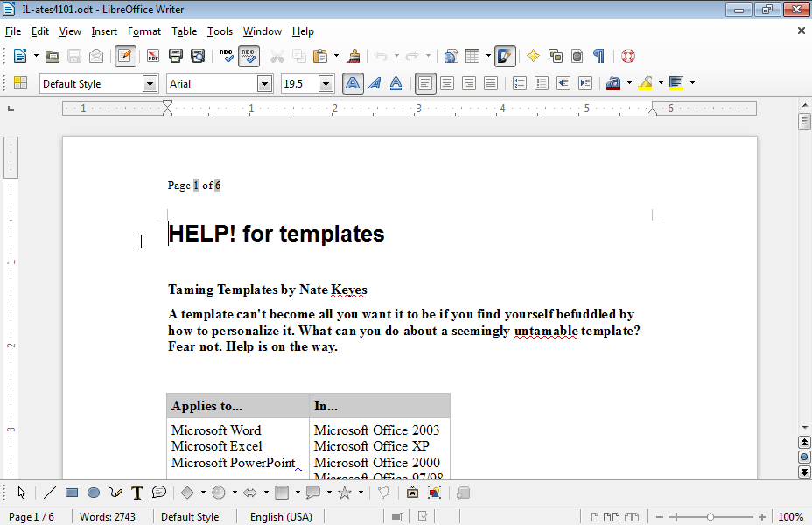The width and height of the screenshot is (812, 525).
Task: Open Page Preview
Action: 198,56
